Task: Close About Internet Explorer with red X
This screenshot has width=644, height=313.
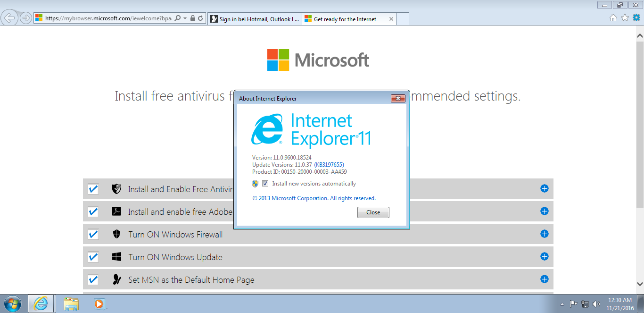Action: tap(398, 98)
